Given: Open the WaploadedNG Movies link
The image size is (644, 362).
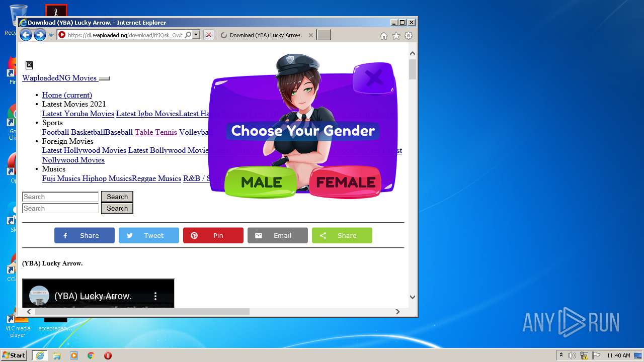Looking at the screenshot, I should 59,78.
